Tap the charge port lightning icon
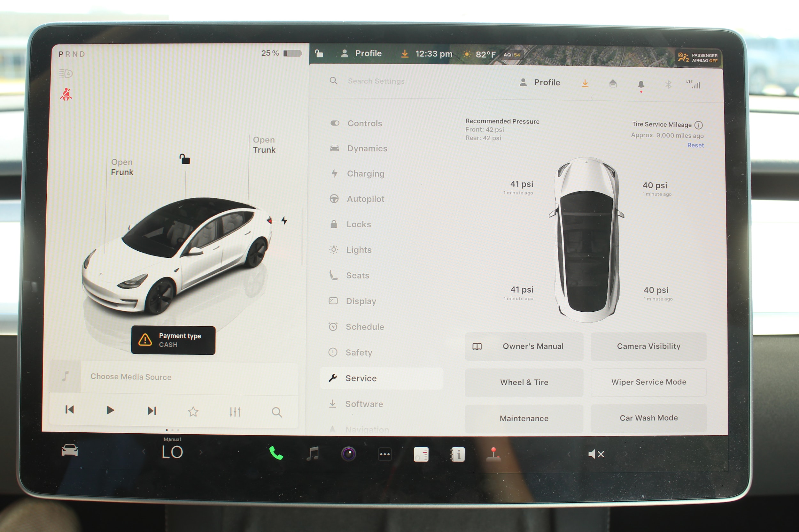Screen dimensions: 799x532 [x=284, y=221]
